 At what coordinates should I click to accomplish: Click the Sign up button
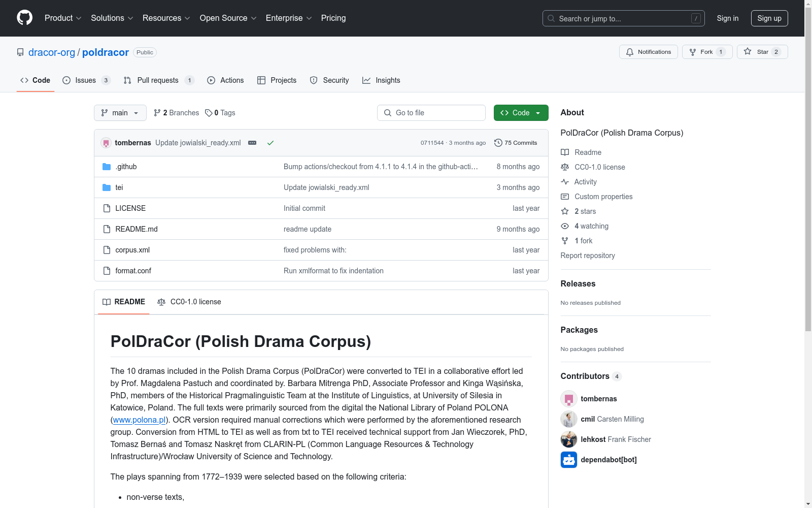point(769,18)
